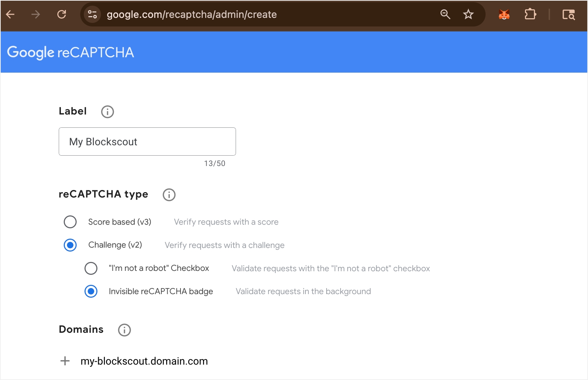Choose "I'm not a robot" Checkbox option
The width and height of the screenshot is (588, 380).
(91, 268)
